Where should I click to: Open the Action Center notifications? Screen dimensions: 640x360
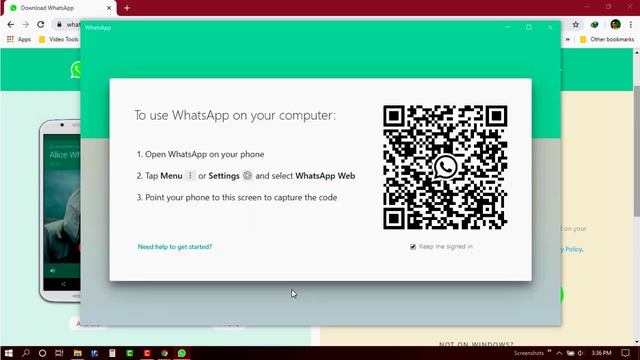[625, 353]
